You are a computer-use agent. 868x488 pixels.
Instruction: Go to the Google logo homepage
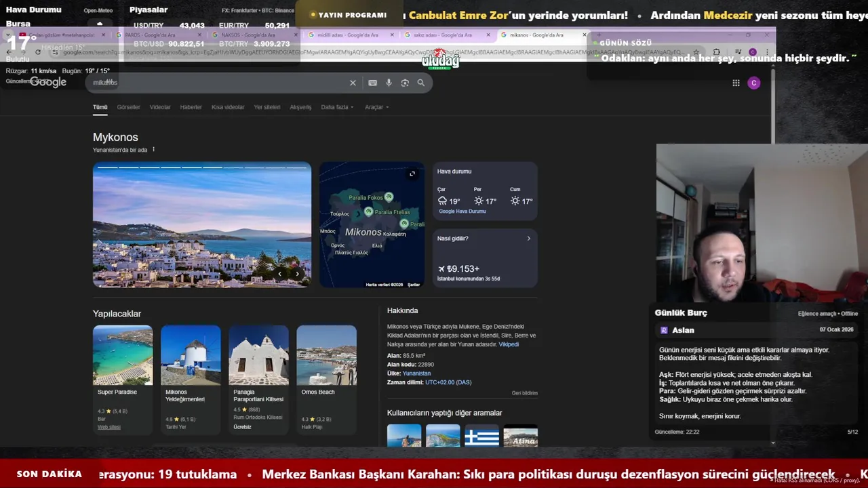[47, 82]
